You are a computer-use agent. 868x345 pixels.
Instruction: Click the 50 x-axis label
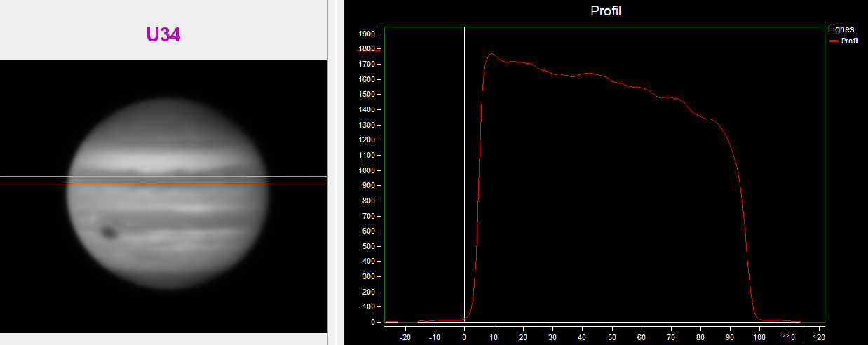[612, 337]
